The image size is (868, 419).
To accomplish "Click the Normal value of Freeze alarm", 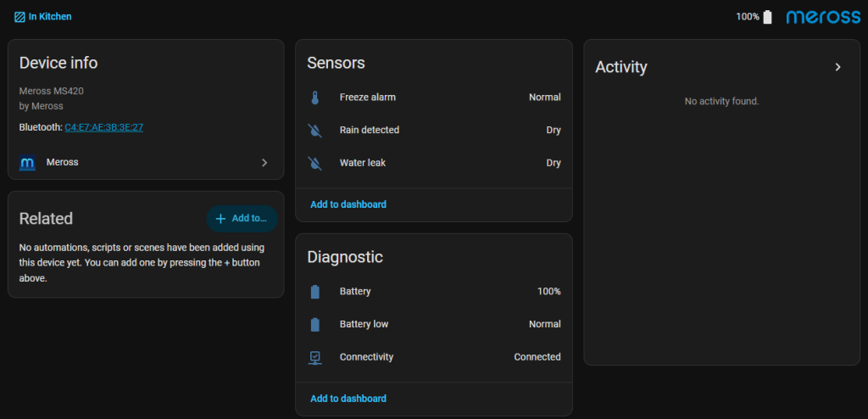I will (x=545, y=98).
